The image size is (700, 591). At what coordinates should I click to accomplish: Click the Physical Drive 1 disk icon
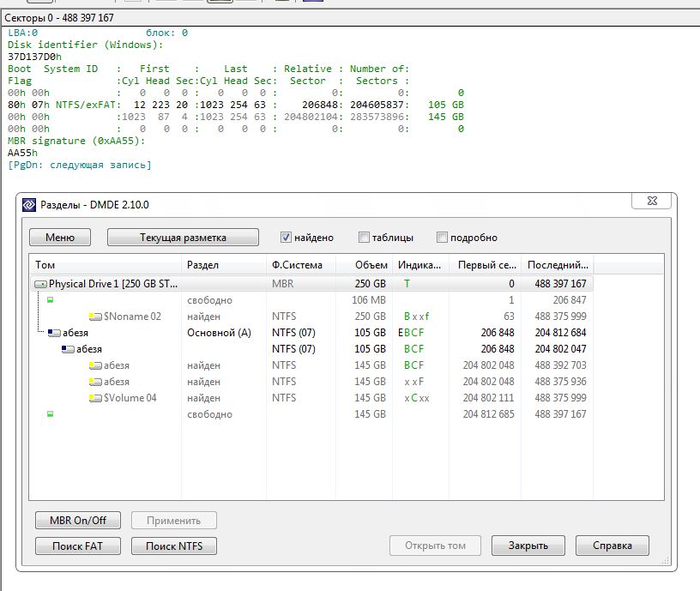(x=40, y=284)
